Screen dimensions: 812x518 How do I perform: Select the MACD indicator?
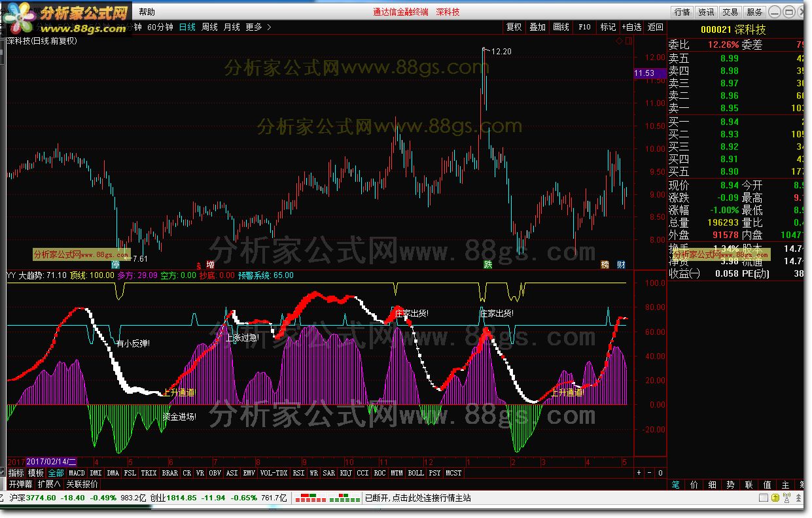77,473
